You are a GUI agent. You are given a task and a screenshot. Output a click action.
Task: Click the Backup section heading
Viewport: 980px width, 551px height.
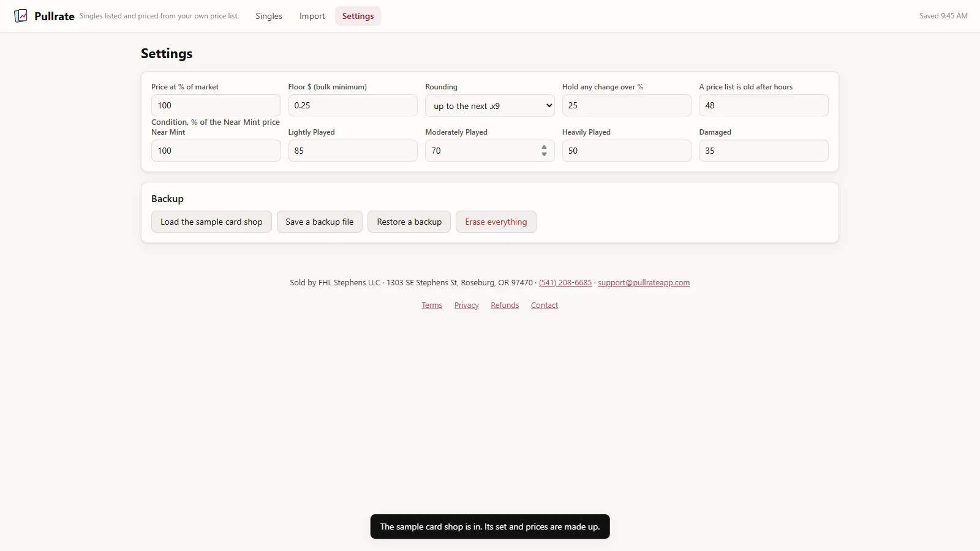point(167,198)
